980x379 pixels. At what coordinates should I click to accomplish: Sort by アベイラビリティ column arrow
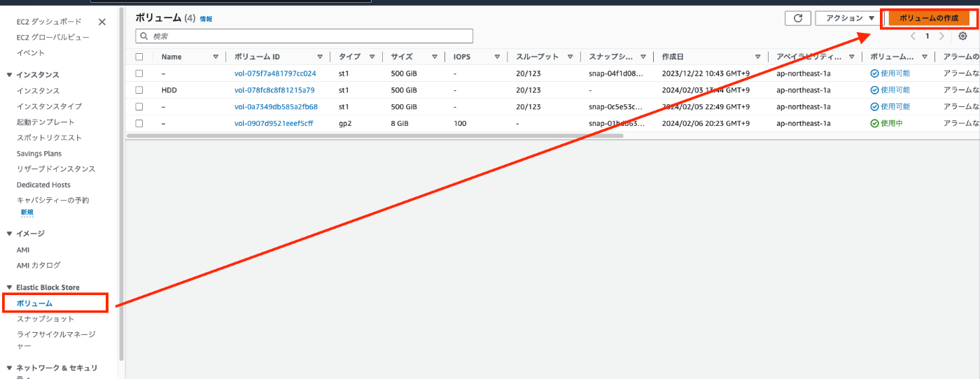pos(851,57)
